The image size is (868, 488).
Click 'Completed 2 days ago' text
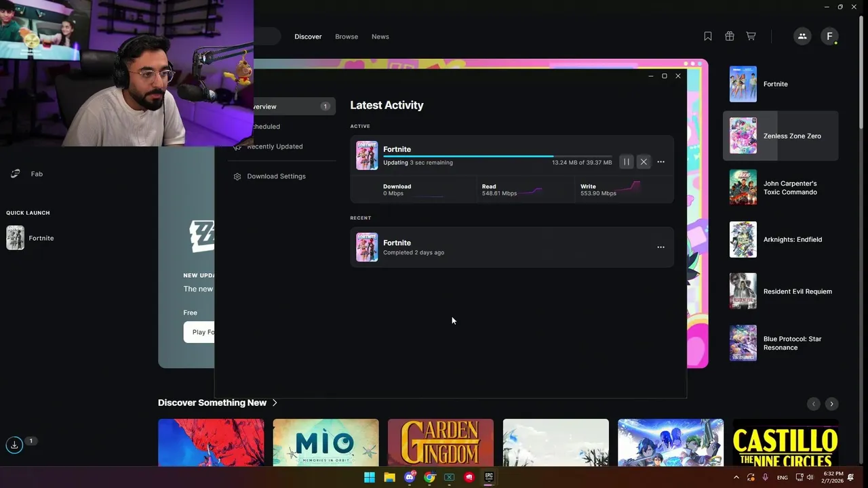click(414, 253)
